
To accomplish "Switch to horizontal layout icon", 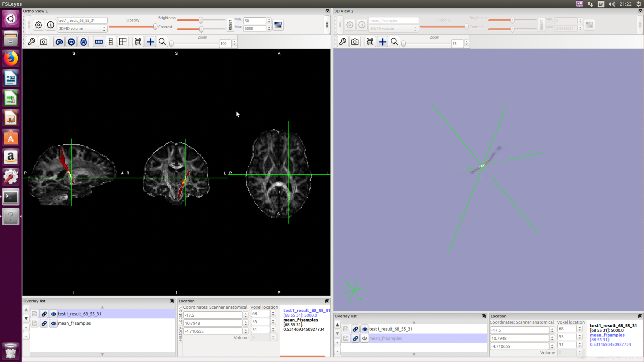I will coord(99,42).
